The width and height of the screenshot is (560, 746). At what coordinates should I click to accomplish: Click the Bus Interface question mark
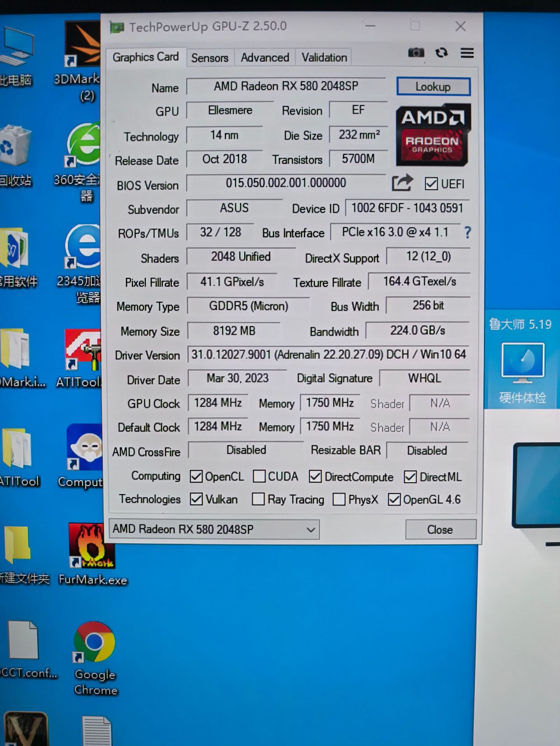pyautogui.click(x=467, y=232)
